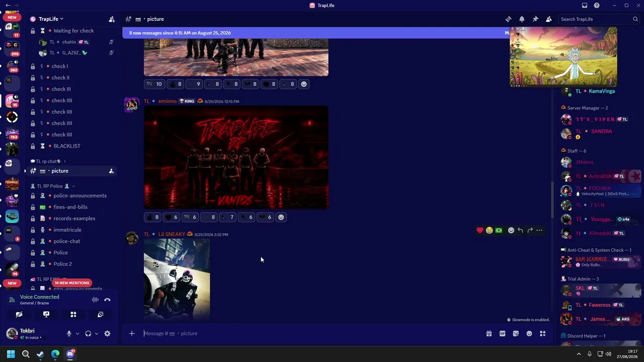
Task: Open the Start menu
Action: click(11, 354)
